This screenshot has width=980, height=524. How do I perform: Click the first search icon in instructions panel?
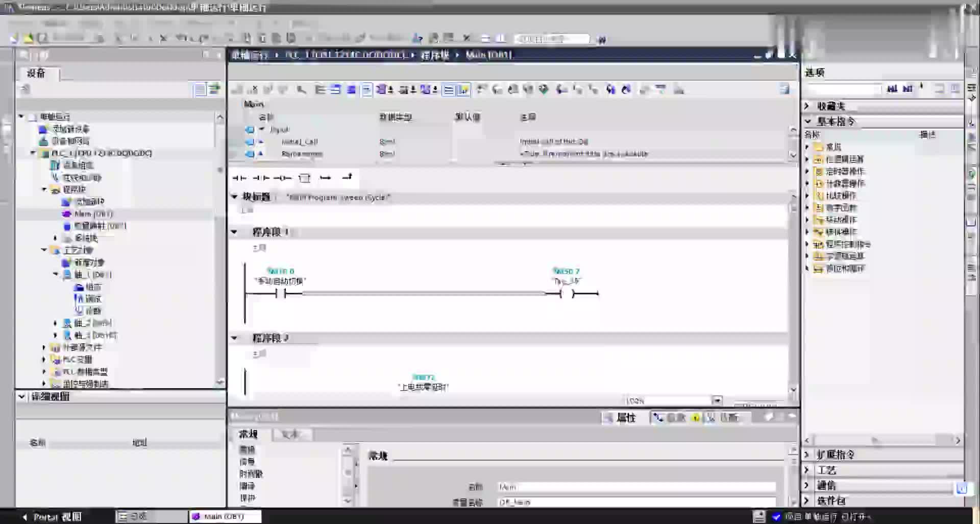coord(892,89)
